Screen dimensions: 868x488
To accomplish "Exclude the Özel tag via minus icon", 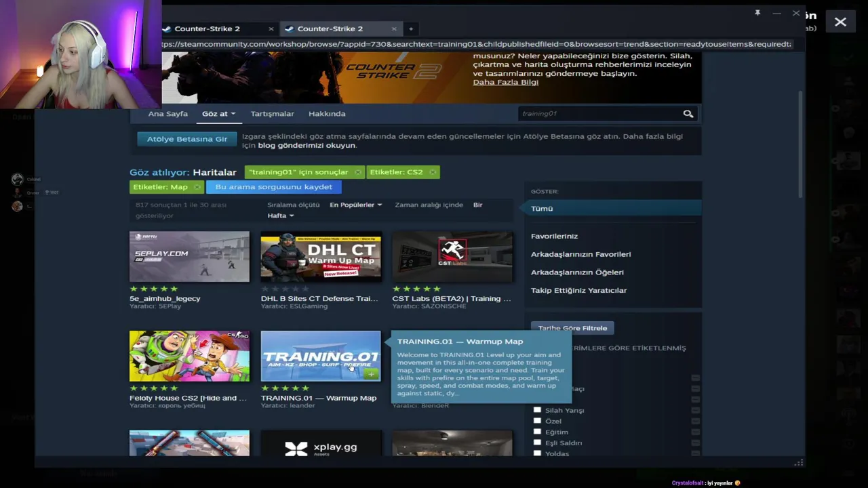I will tap(695, 422).
